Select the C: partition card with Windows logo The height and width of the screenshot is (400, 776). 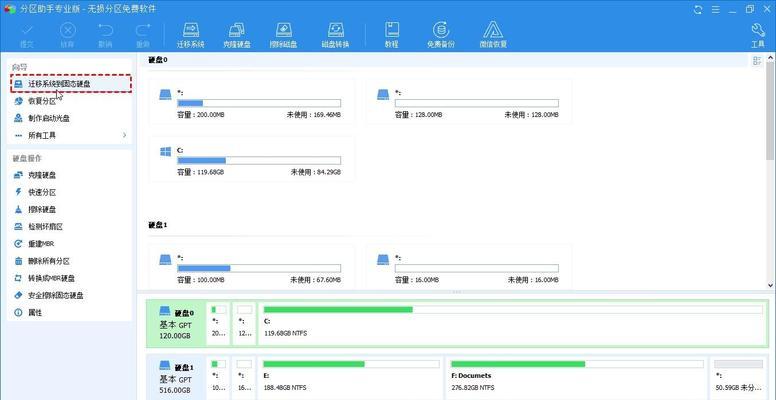tap(250, 160)
